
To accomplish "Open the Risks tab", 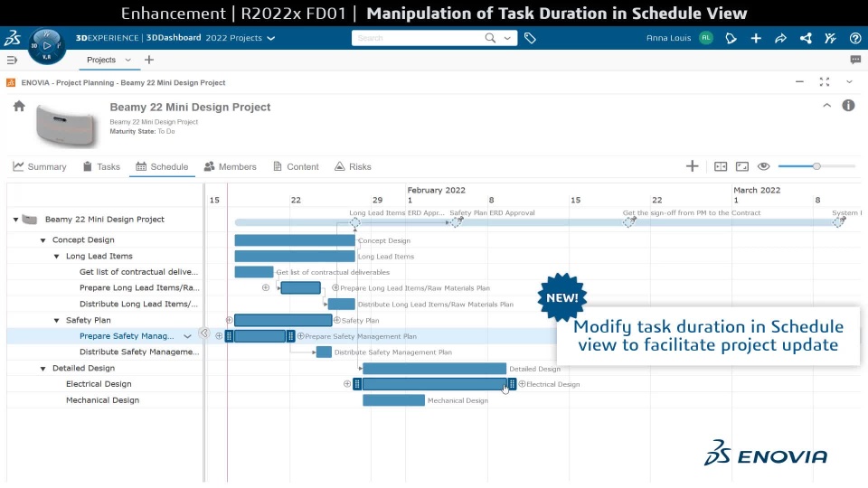I will [x=353, y=166].
